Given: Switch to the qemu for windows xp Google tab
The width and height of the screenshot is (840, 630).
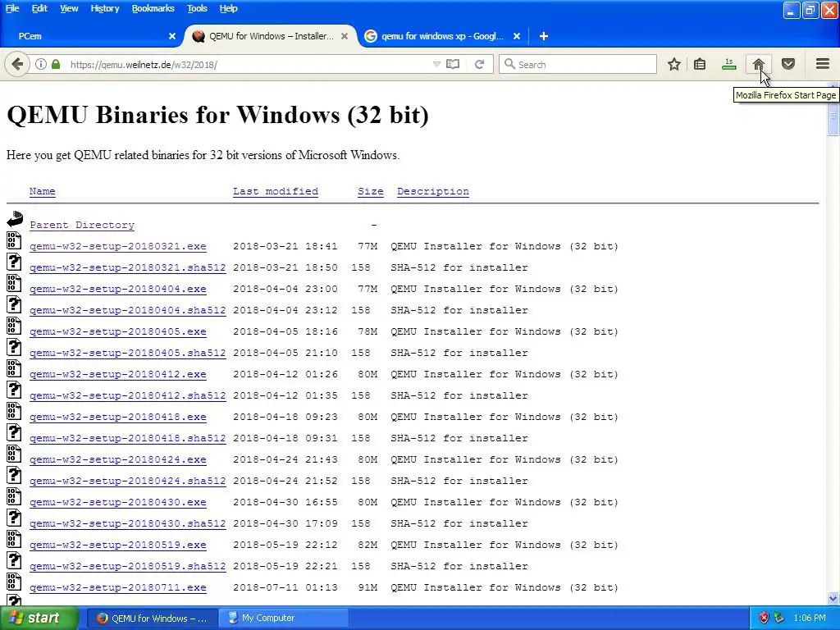Looking at the screenshot, I should point(442,36).
